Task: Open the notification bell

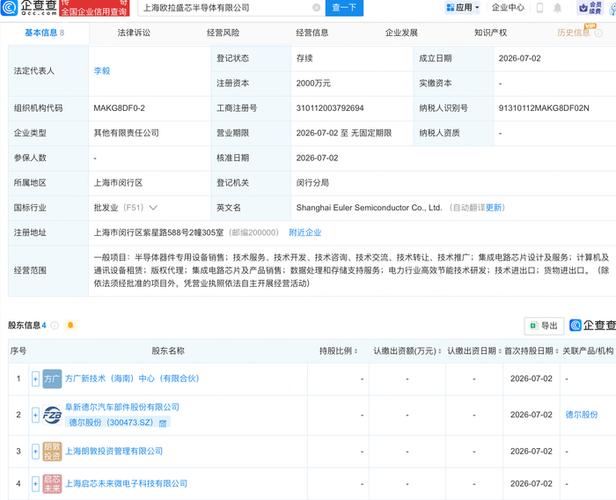Action: point(557,7)
